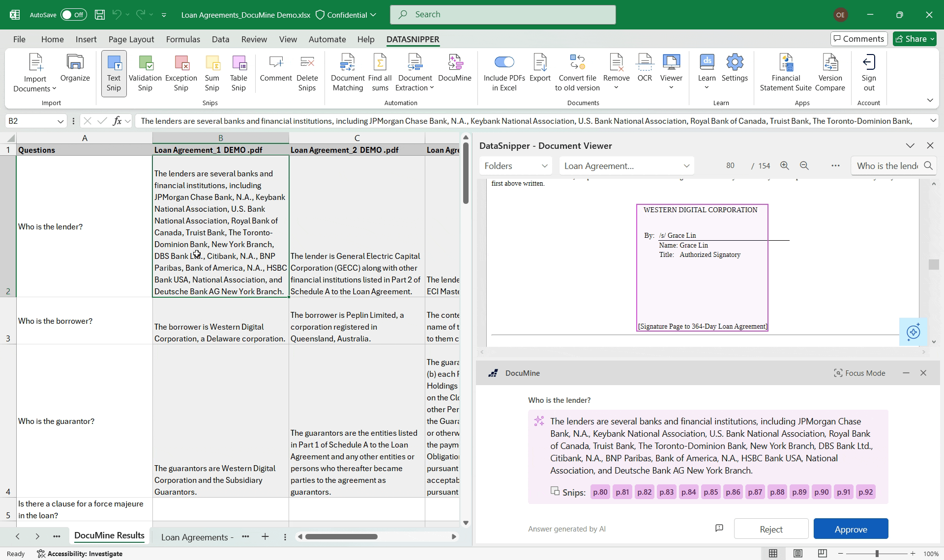Open the Formulas ribbon tab
Image resolution: width=944 pixels, height=560 pixels.
183,39
